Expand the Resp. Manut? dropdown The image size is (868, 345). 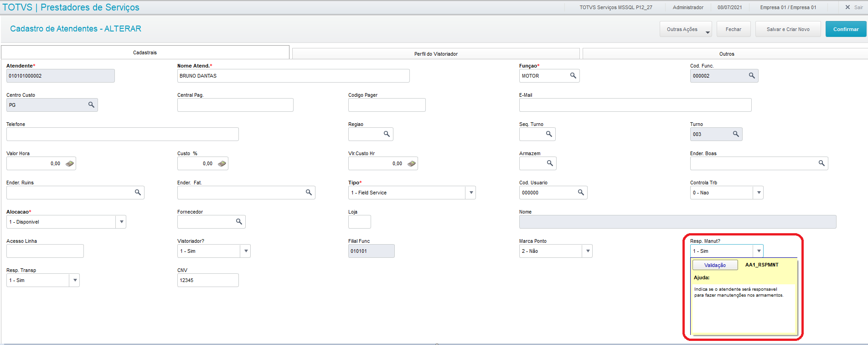click(x=758, y=251)
